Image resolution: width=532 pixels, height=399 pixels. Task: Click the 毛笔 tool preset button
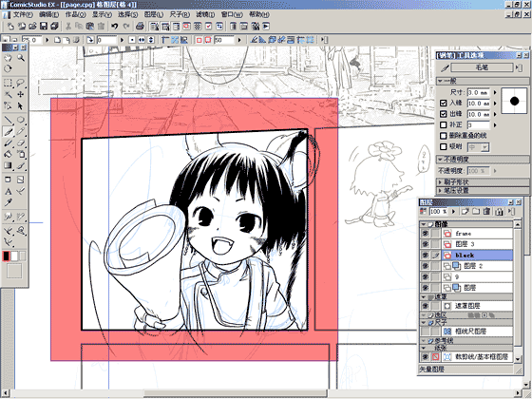click(482, 67)
